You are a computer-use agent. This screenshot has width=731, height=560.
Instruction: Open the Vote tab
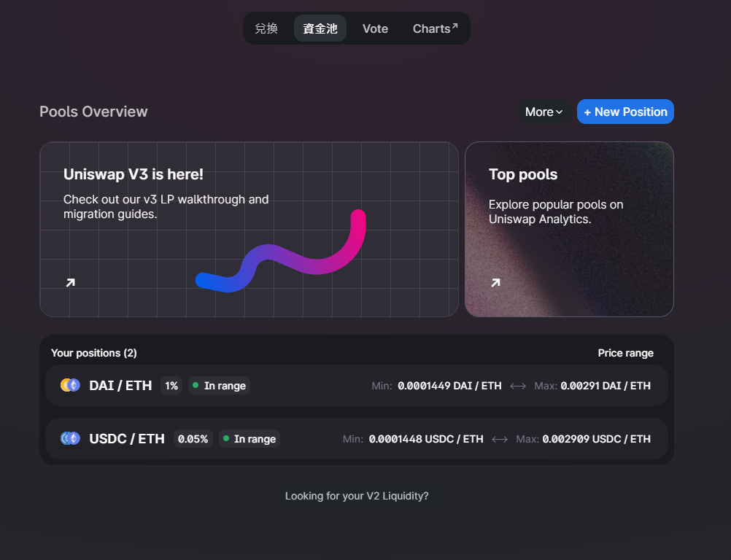(x=375, y=28)
